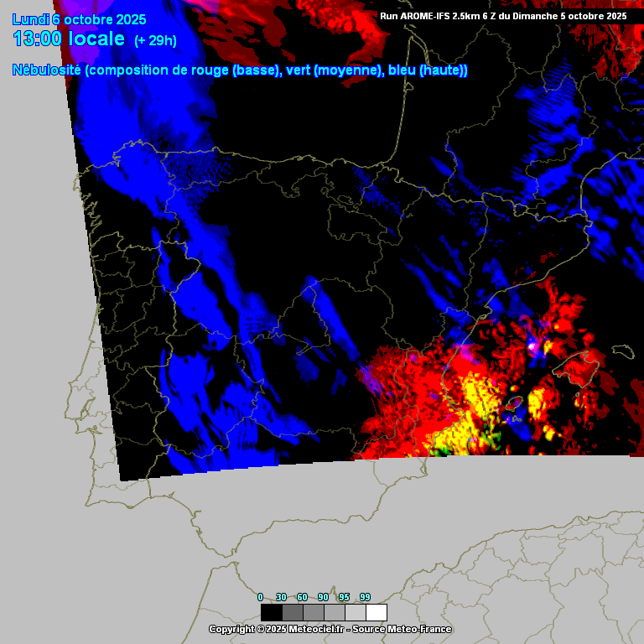Select the light gray 95% legend swatch

(x=355, y=612)
